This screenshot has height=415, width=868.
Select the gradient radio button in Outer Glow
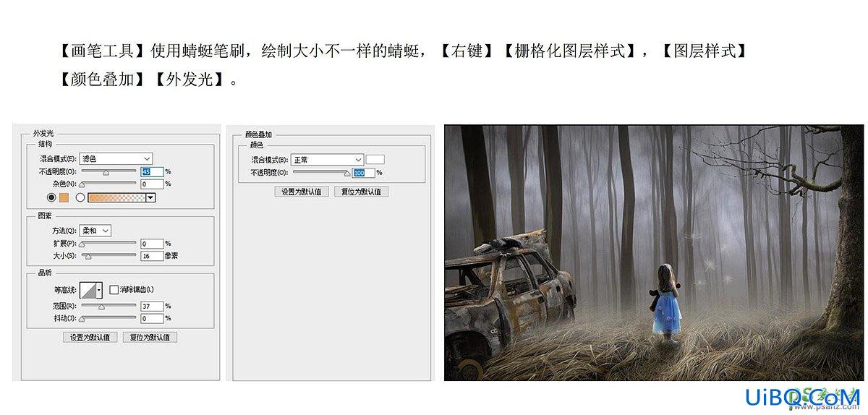[x=80, y=197]
